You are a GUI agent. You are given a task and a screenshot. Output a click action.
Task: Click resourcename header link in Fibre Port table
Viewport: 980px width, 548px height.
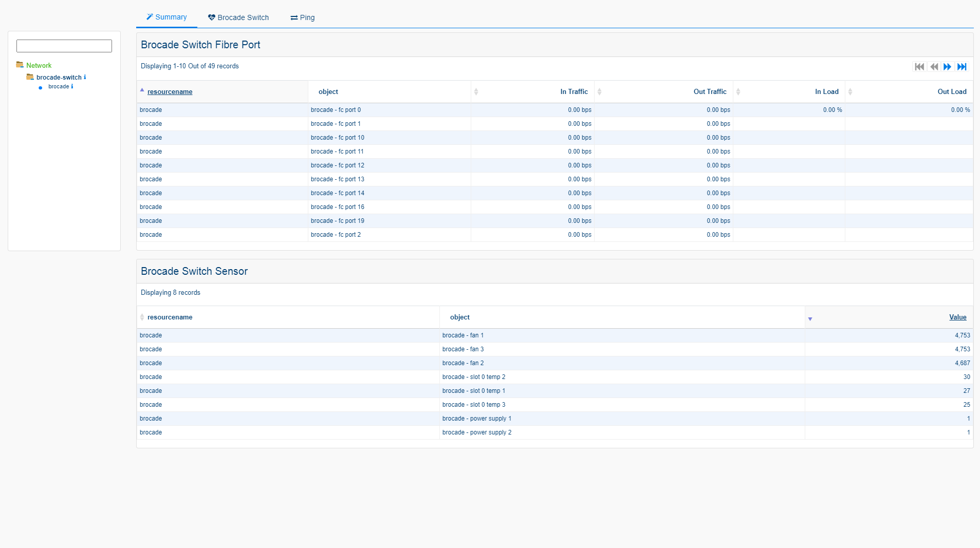[x=170, y=91]
